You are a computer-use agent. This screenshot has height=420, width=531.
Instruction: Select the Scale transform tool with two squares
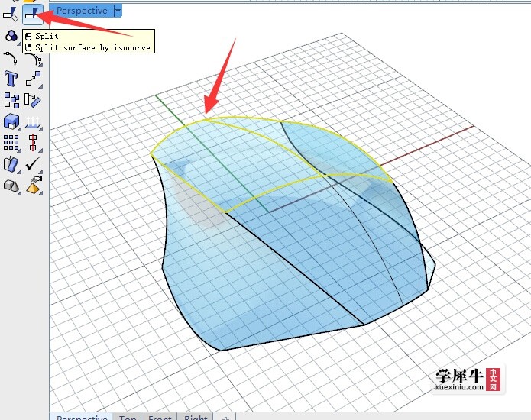(x=33, y=79)
